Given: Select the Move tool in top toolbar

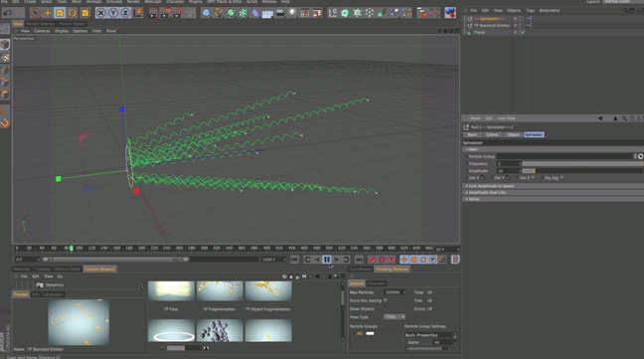Looking at the screenshot, I should (x=48, y=13).
